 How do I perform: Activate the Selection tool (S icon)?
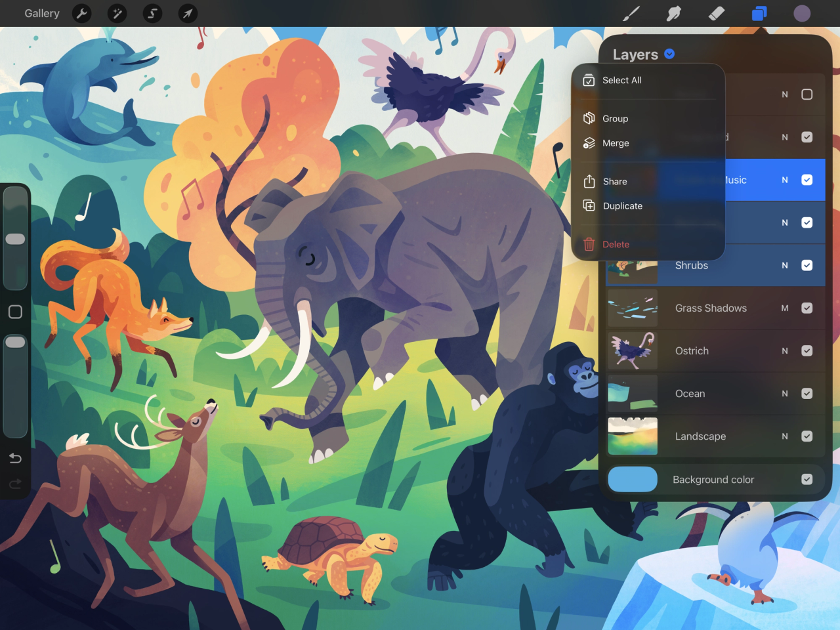(x=152, y=13)
